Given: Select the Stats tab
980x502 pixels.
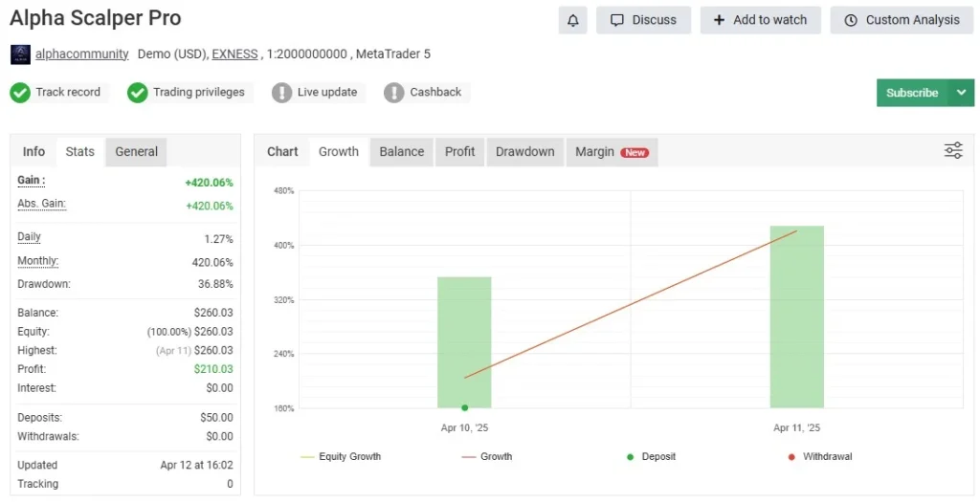Looking at the screenshot, I should click(x=80, y=152).
